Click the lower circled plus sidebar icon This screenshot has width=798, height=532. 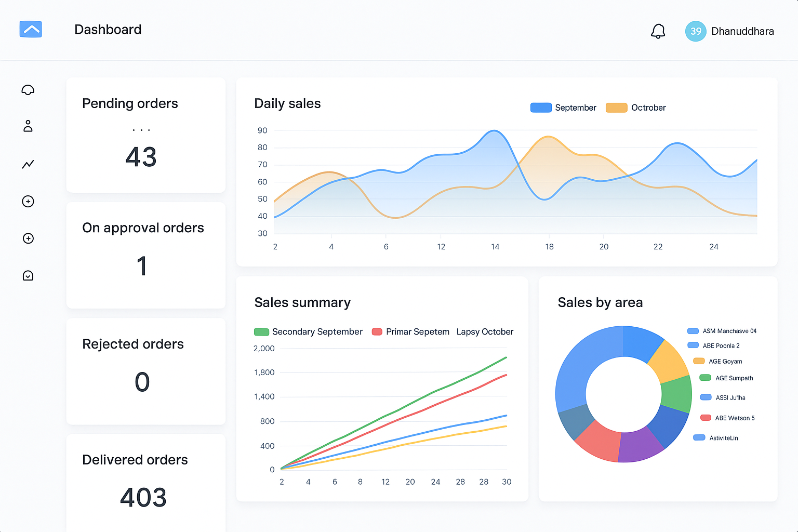[x=28, y=238]
